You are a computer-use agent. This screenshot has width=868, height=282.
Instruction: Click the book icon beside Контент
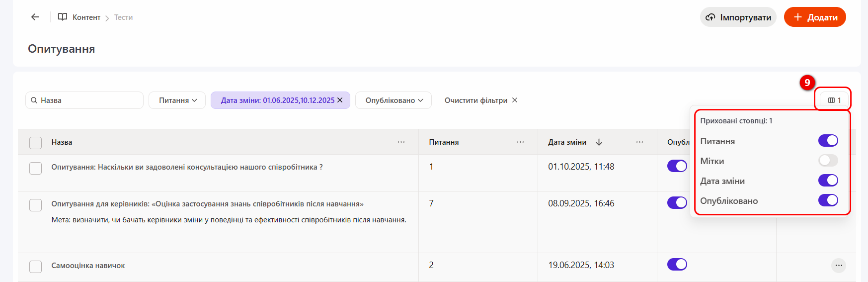[63, 17]
